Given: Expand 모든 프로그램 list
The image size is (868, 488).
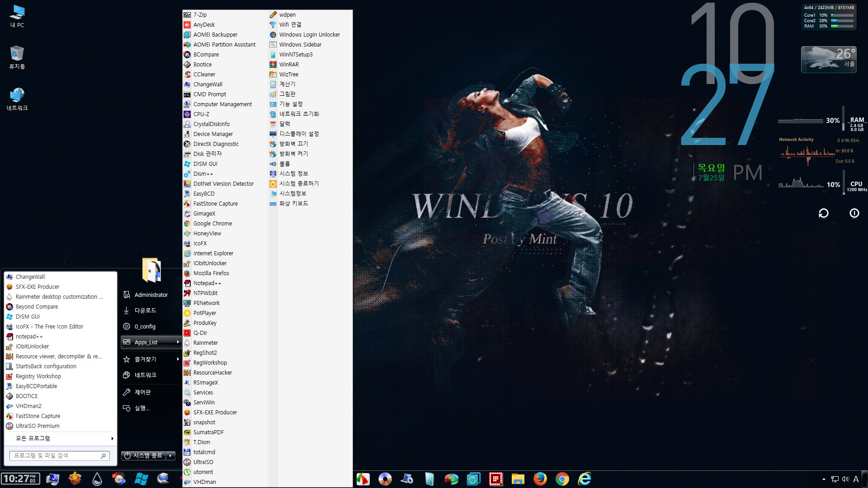Looking at the screenshot, I should [60, 438].
